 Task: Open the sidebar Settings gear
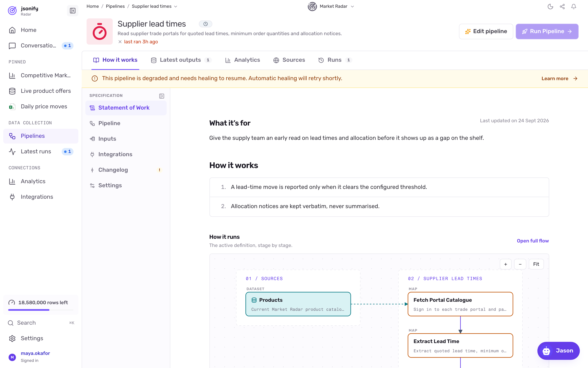click(41, 338)
